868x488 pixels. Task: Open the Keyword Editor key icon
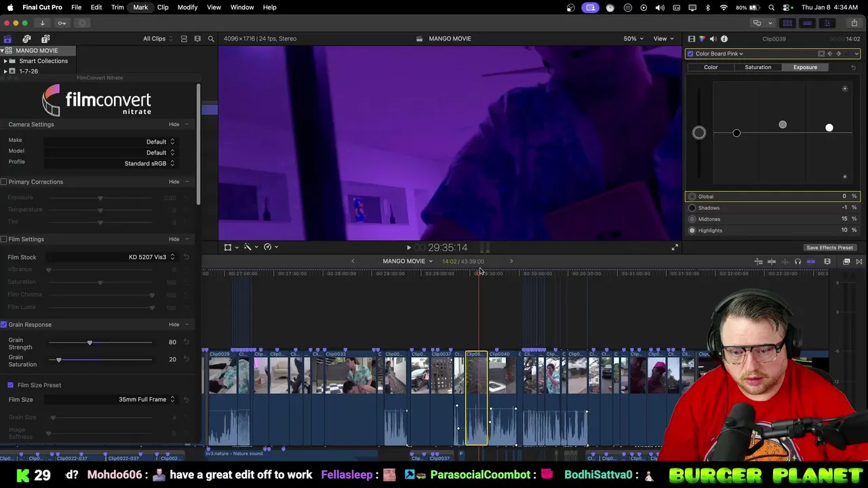tap(62, 23)
